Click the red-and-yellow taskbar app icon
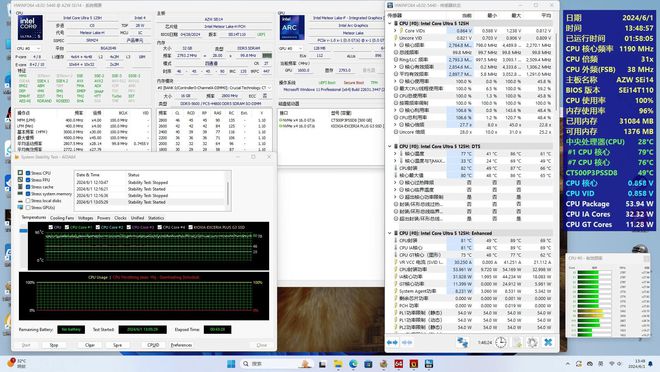 pos(414,364)
